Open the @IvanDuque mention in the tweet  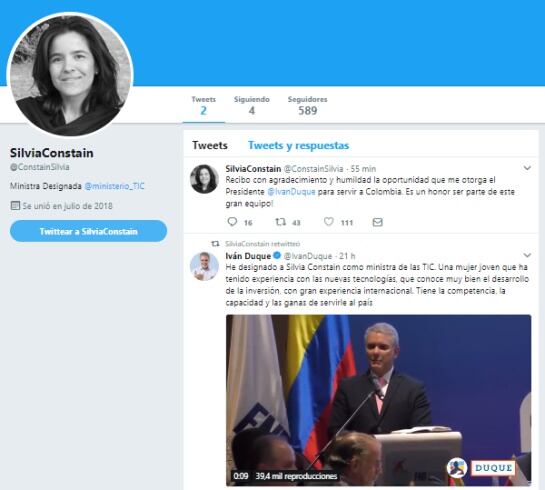[291, 192]
